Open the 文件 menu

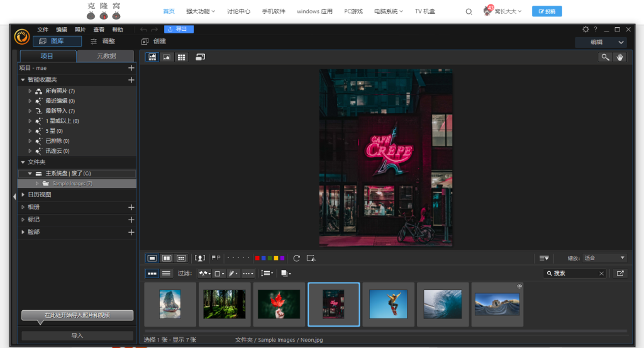43,30
